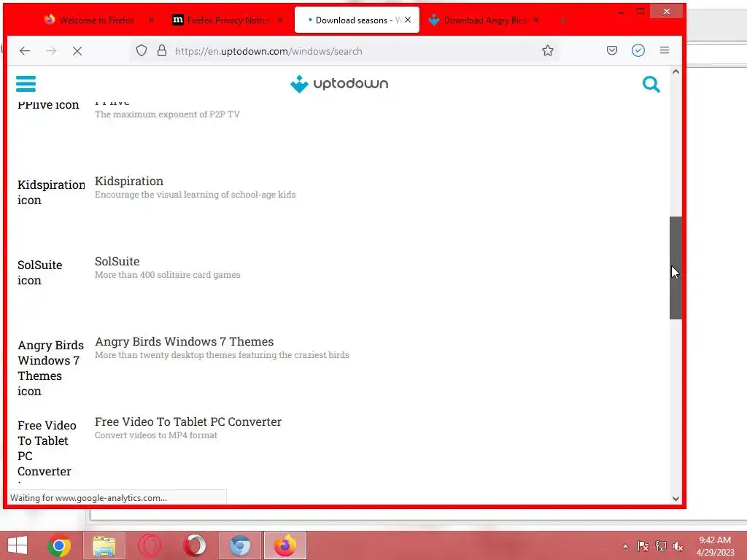Click "More than 400 solitaire card games" text
The height and width of the screenshot is (560, 747).
click(x=168, y=275)
